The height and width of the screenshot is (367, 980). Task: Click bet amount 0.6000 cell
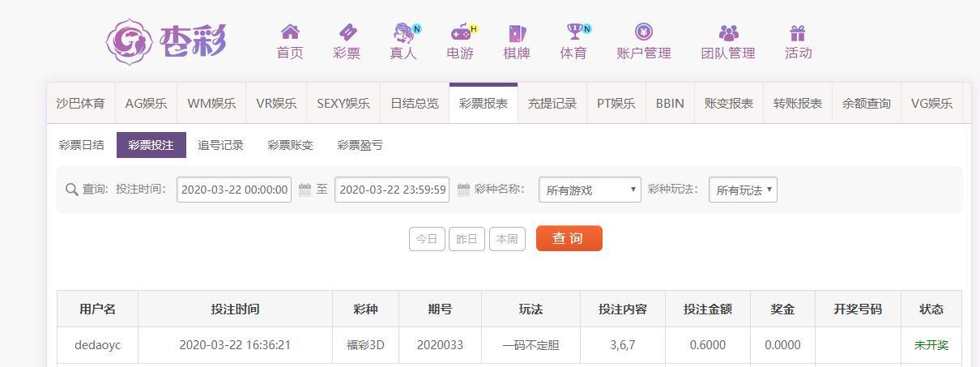[x=708, y=345]
